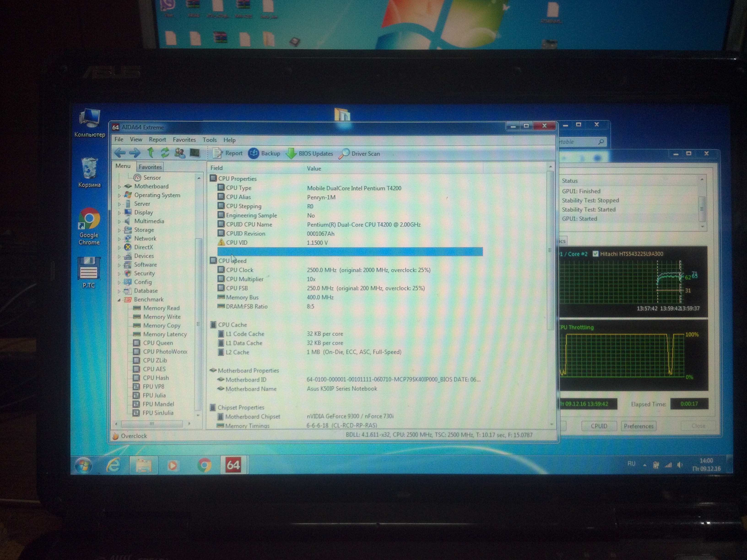Select the CPU VID row
Viewport: 747px width, 560px height.
(x=350, y=243)
